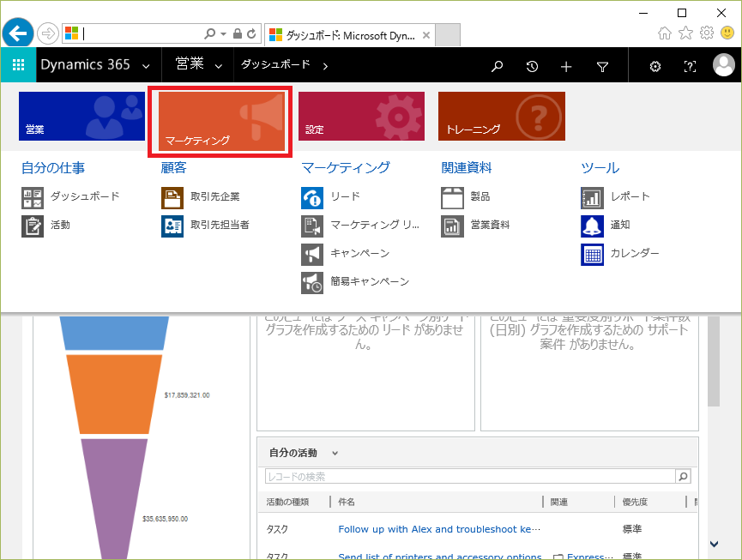Click the カレンダー text link

tap(635, 254)
